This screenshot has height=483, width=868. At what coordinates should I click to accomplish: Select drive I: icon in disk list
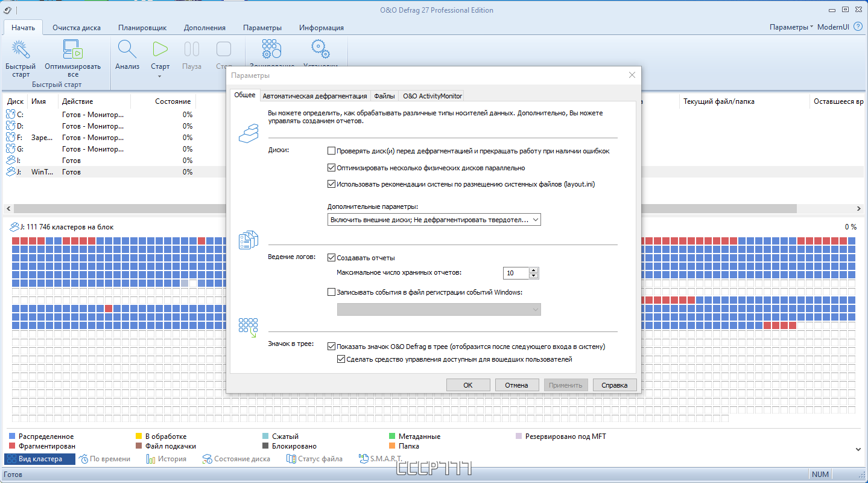pos(10,160)
